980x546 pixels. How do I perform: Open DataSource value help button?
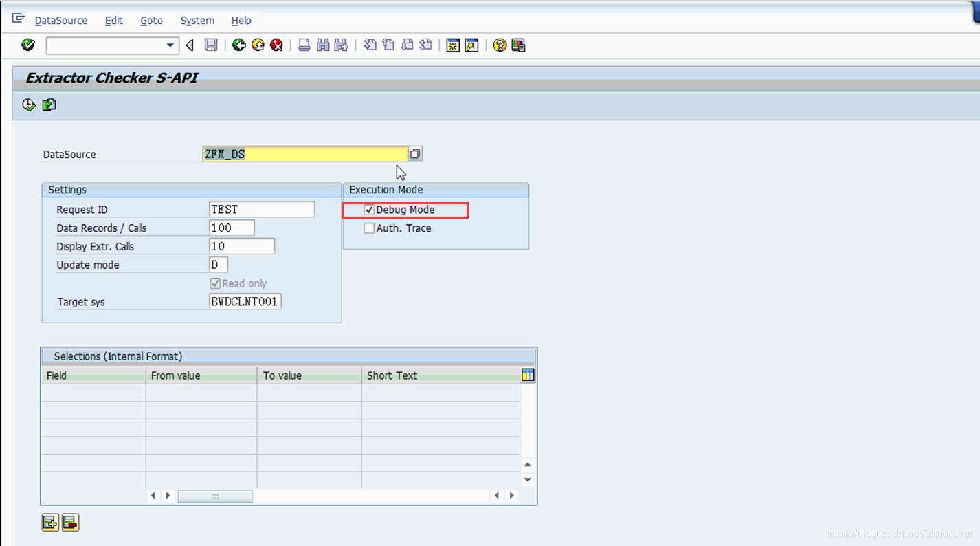[415, 154]
